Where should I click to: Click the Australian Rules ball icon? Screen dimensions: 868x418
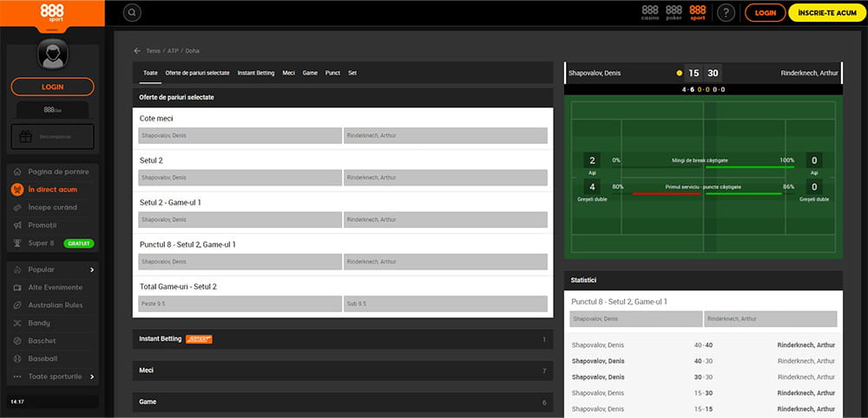pyautogui.click(x=17, y=305)
